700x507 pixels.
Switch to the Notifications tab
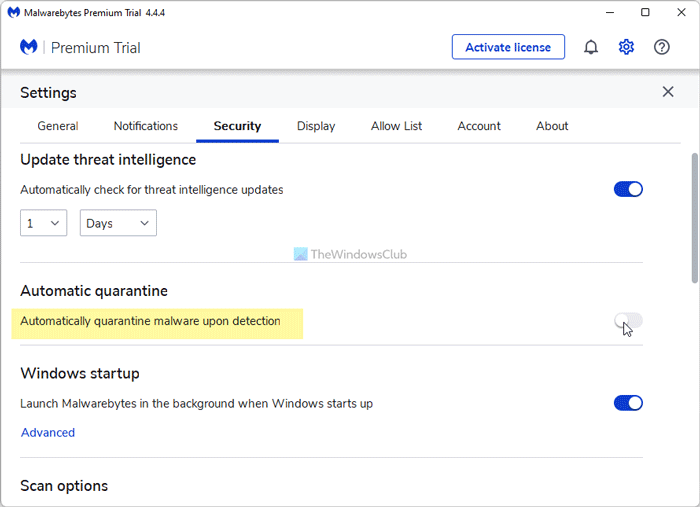tap(146, 126)
